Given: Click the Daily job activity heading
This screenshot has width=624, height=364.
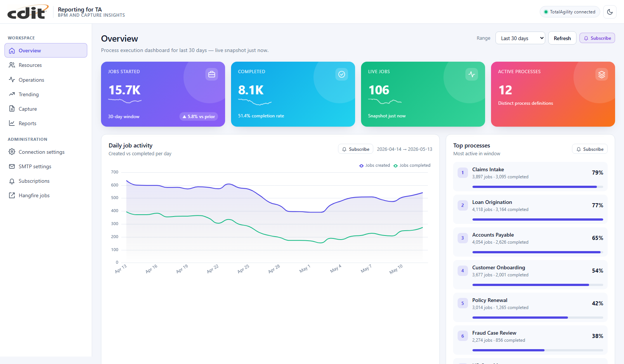Looking at the screenshot, I should click(130, 146).
